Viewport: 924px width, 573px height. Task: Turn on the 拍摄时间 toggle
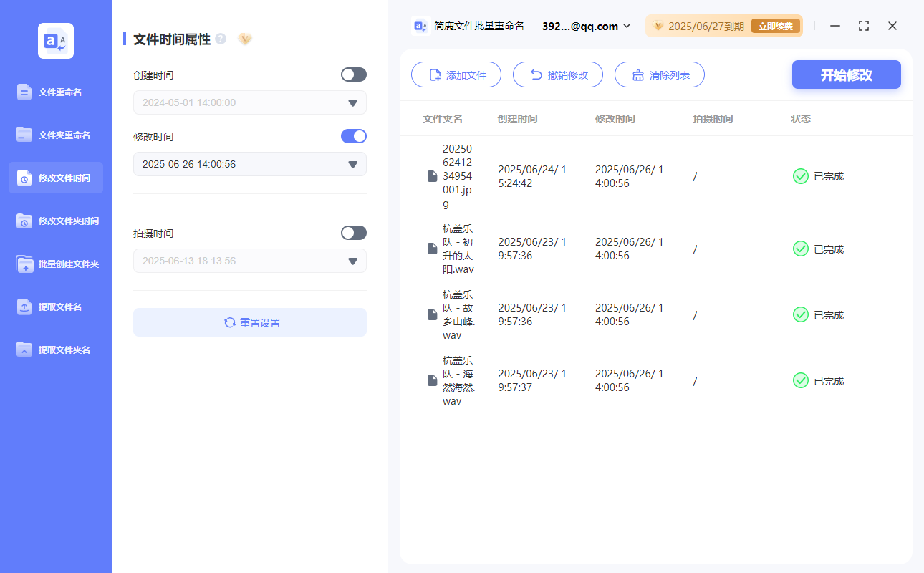353,232
